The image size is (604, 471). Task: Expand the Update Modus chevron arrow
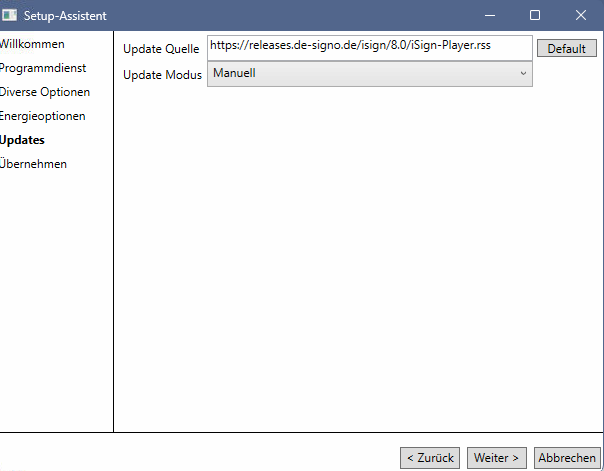point(523,73)
